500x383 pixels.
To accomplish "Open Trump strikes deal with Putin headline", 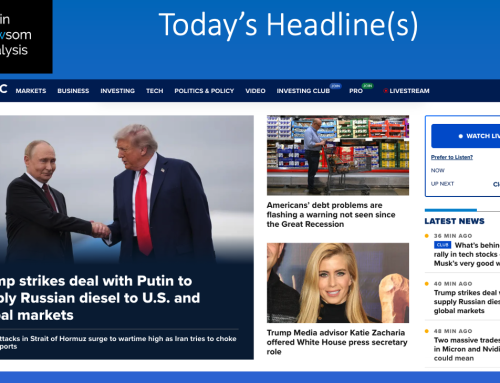I will tap(100, 298).
